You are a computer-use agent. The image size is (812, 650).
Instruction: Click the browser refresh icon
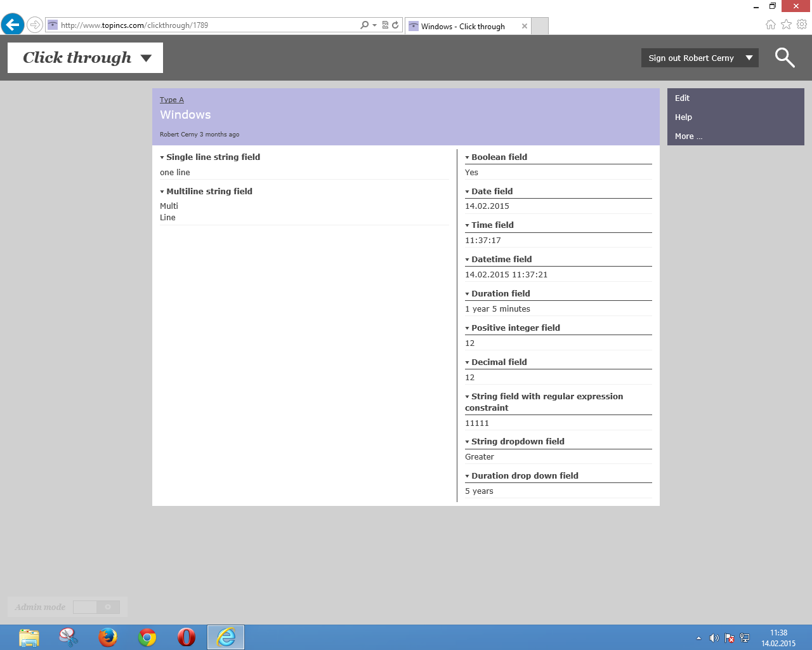(395, 25)
